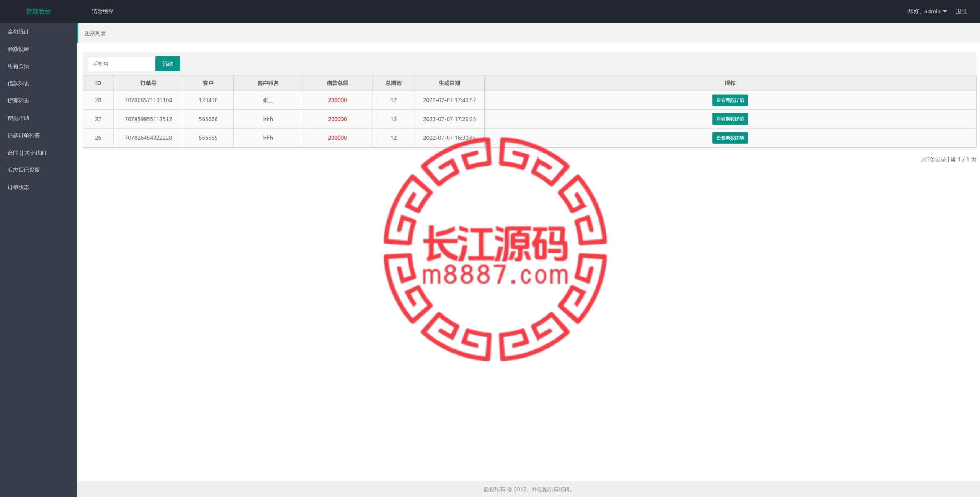
Task: Focus the 手机号 search field
Action: (121, 64)
